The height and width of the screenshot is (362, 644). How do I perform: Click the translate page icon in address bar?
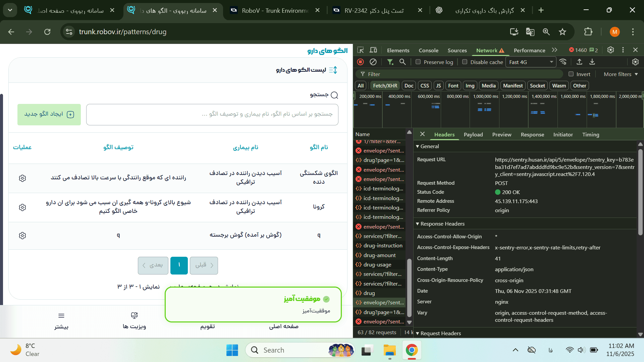(530, 32)
